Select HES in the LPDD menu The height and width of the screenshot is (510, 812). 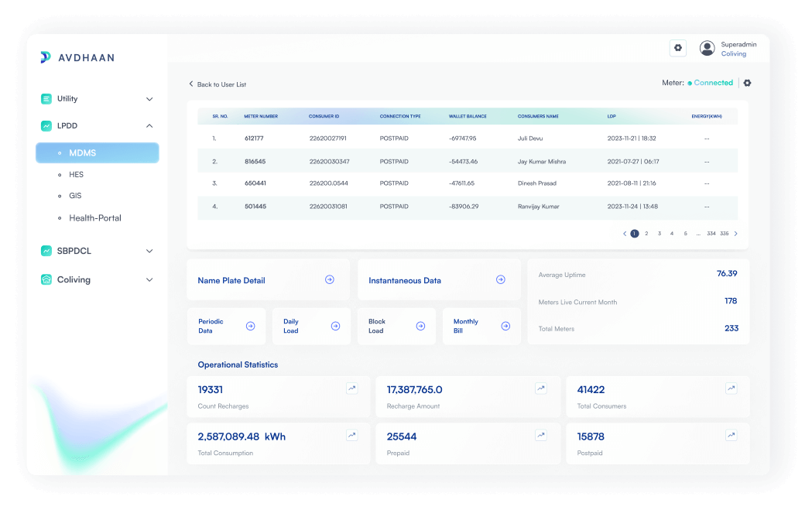click(x=76, y=174)
